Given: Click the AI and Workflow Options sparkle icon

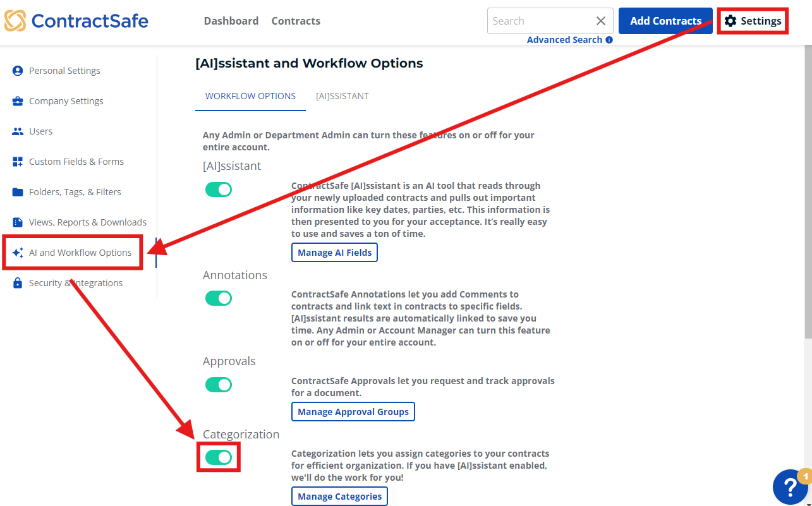Looking at the screenshot, I should (x=17, y=252).
